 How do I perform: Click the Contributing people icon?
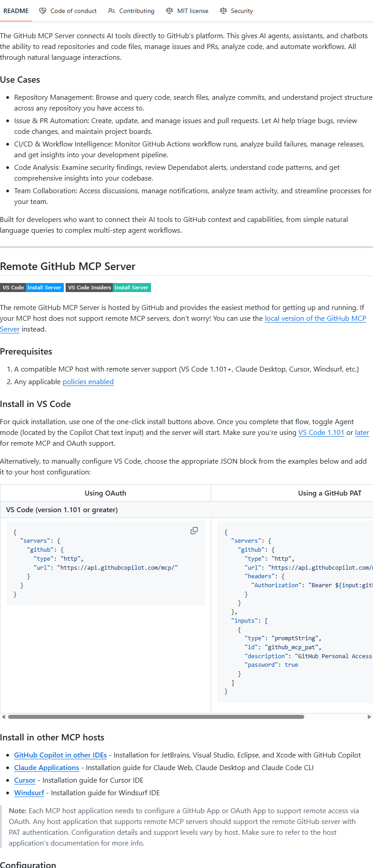tap(112, 10)
